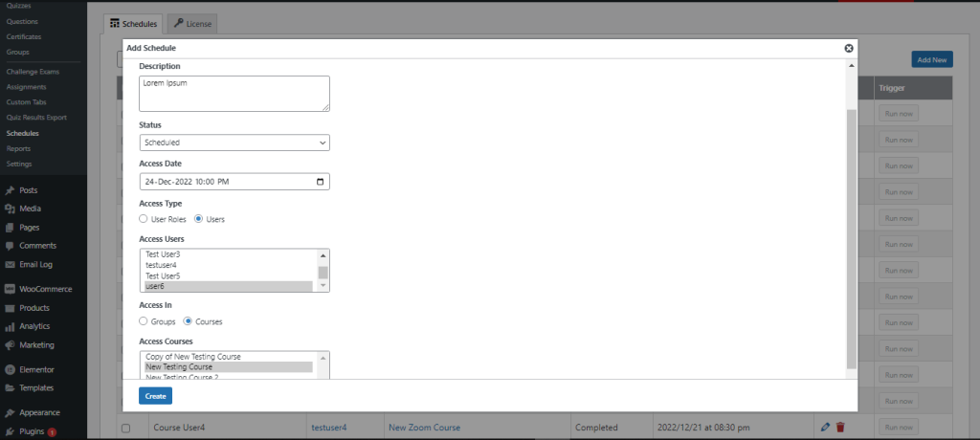Click the trash delete icon for Course User4
The width and height of the screenshot is (980, 440).
840,428
